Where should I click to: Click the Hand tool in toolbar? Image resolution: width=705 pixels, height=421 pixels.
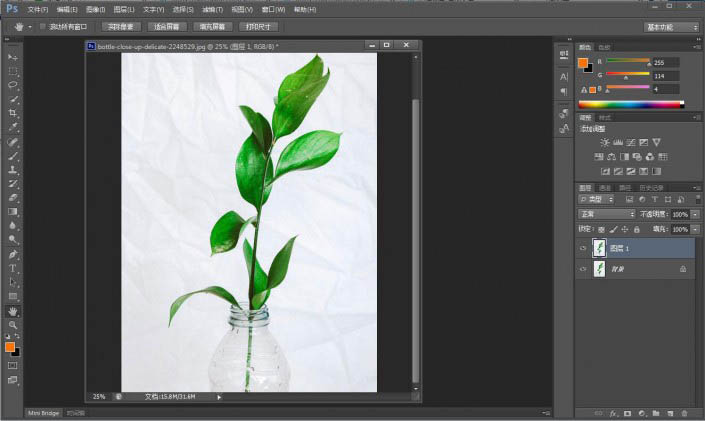[13, 312]
